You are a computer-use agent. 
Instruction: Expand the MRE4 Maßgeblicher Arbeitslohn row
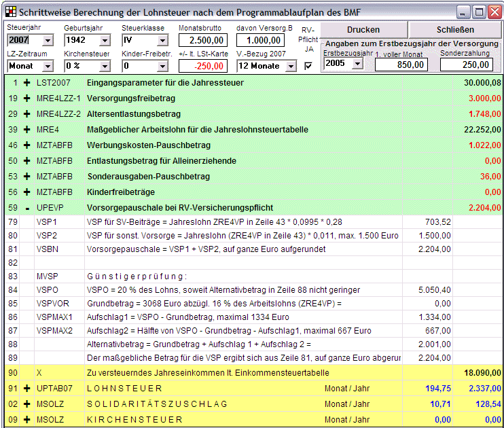(x=27, y=129)
